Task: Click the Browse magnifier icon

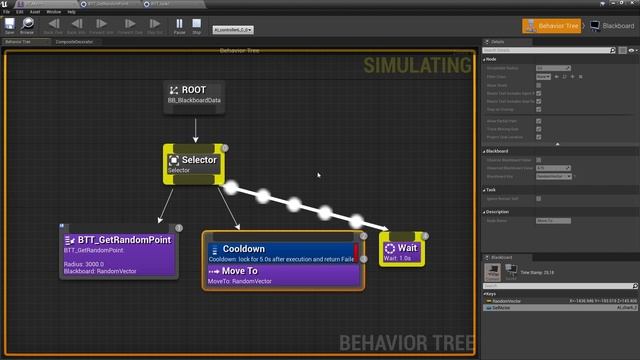Action: pos(27,24)
